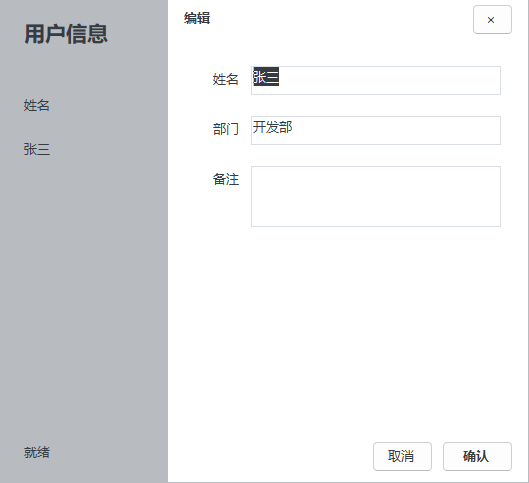Click the 姓名 column header in background list

click(37, 105)
